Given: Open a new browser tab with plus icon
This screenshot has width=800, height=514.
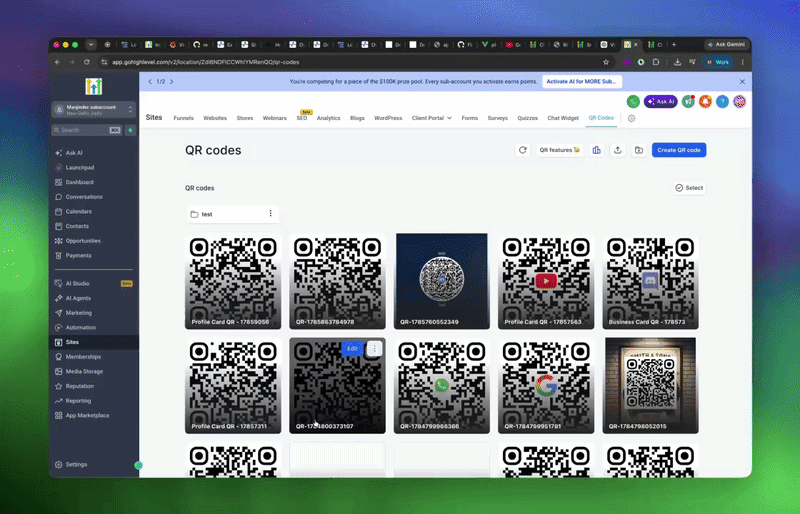Looking at the screenshot, I should pyautogui.click(x=674, y=45).
